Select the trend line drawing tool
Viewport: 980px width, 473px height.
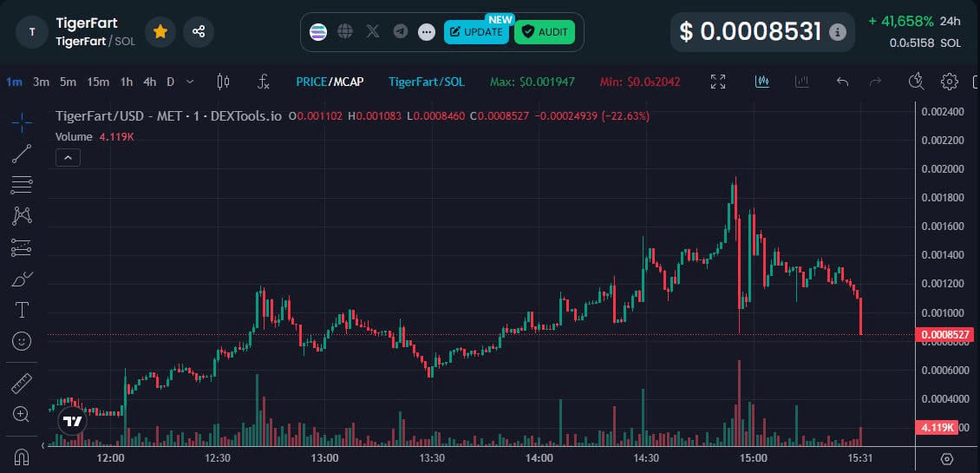coord(22,154)
